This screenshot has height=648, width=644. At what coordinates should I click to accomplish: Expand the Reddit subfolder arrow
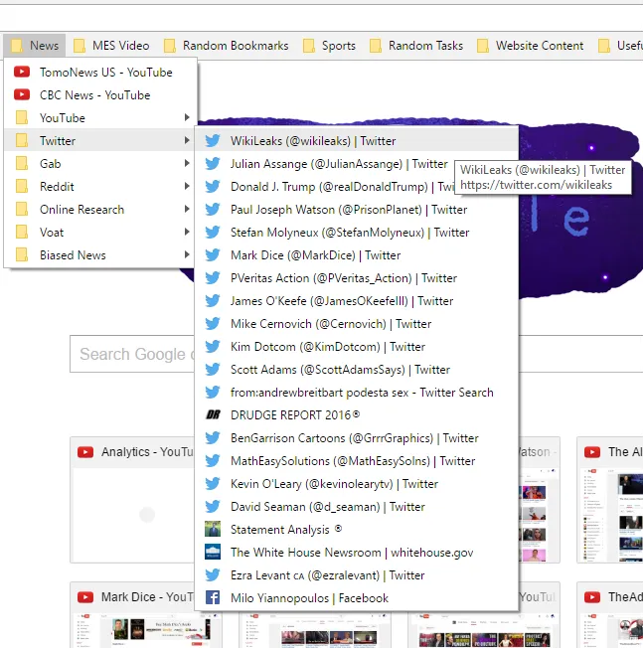pos(187,186)
